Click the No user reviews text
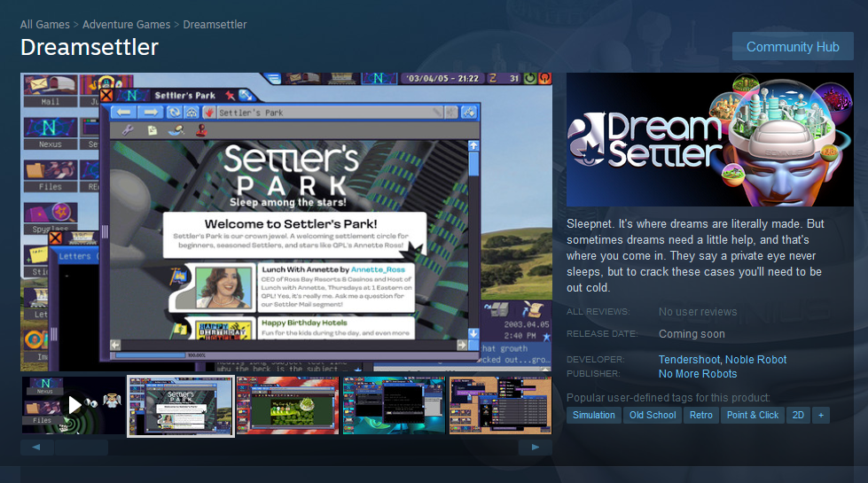 pyautogui.click(x=698, y=312)
